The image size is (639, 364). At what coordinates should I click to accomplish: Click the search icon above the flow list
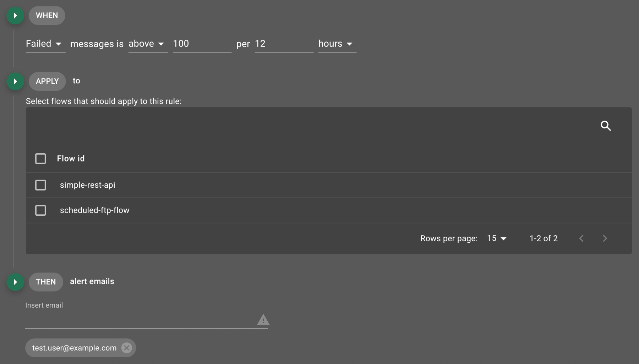606,126
